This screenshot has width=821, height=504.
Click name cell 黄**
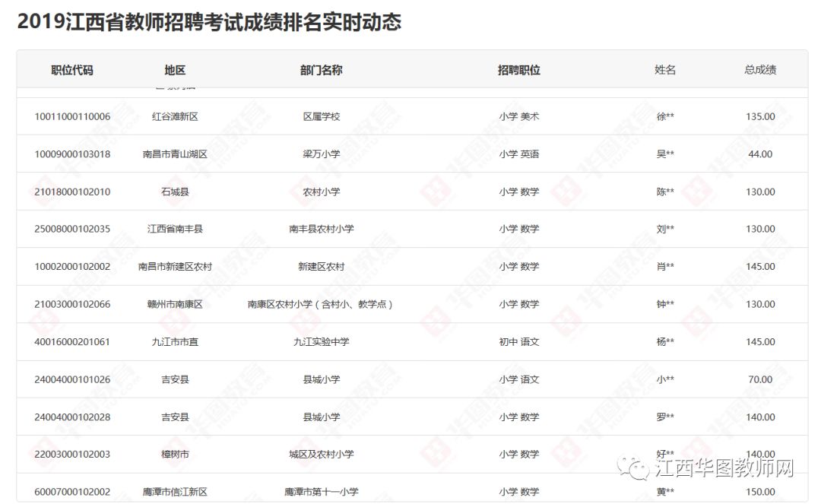coord(665,493)
